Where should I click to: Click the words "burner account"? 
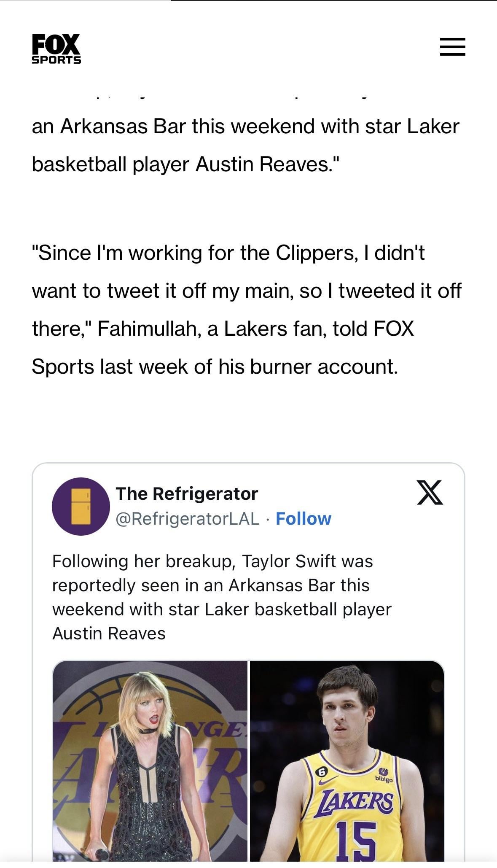tap(323, 367)
